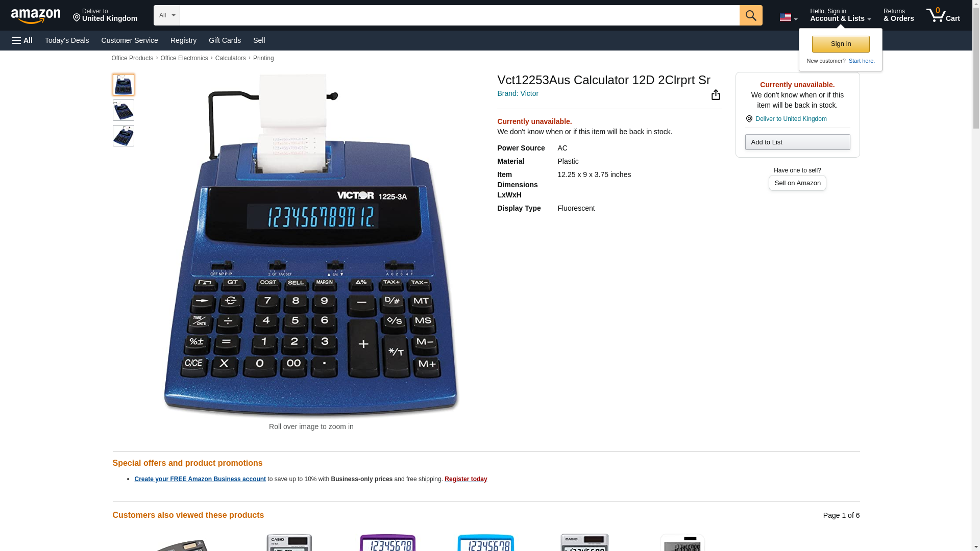Open the shopping cart icon
The height and width of the screenshot is (551, 980).
tap(943, 15)
